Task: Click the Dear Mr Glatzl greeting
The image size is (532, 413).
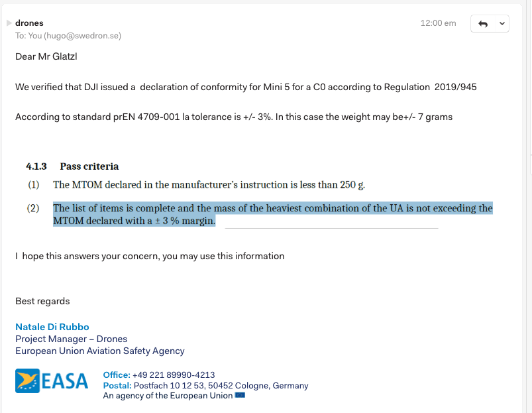Action: (x=46, y=56)
